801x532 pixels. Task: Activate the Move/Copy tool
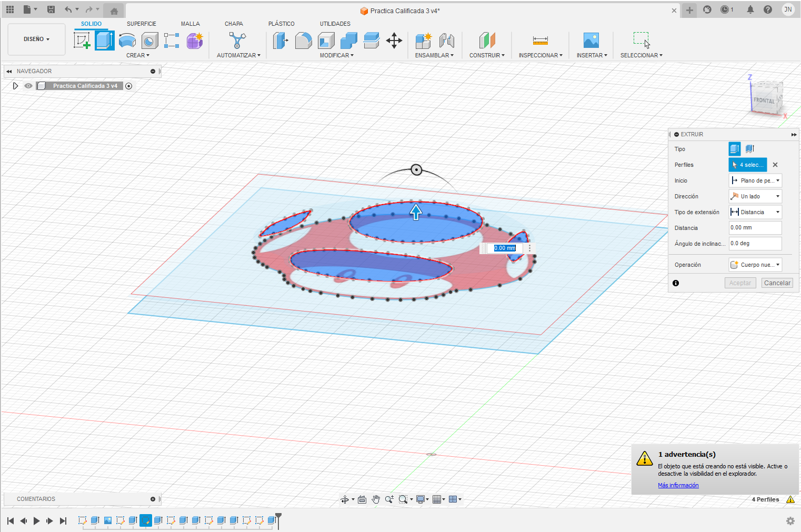pos(394,41)
